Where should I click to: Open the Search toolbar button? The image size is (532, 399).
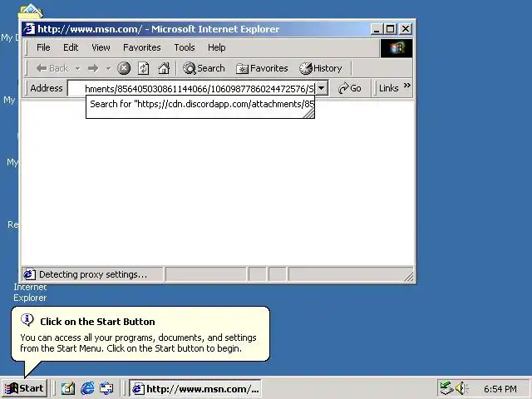click(204, 68)
